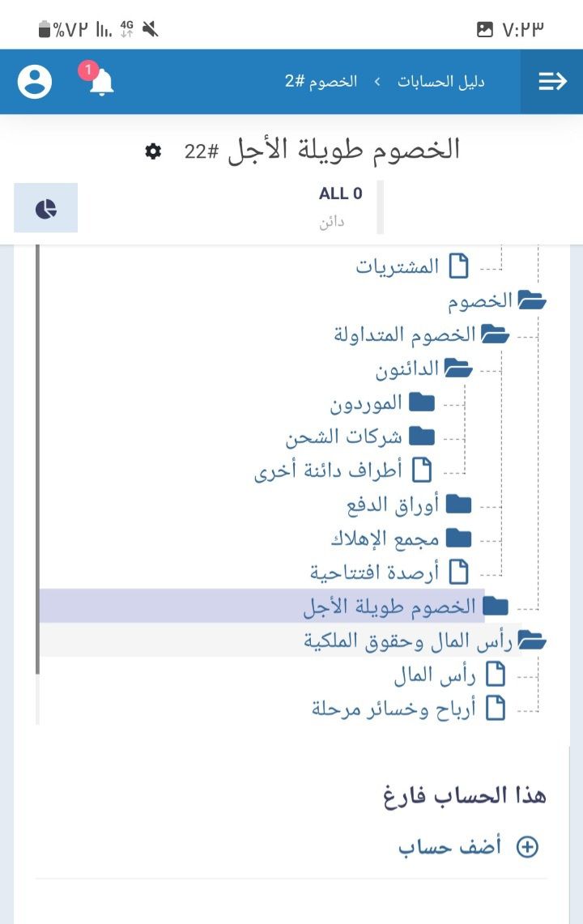Go to دليل الحسابات breadcrumb

440,82
